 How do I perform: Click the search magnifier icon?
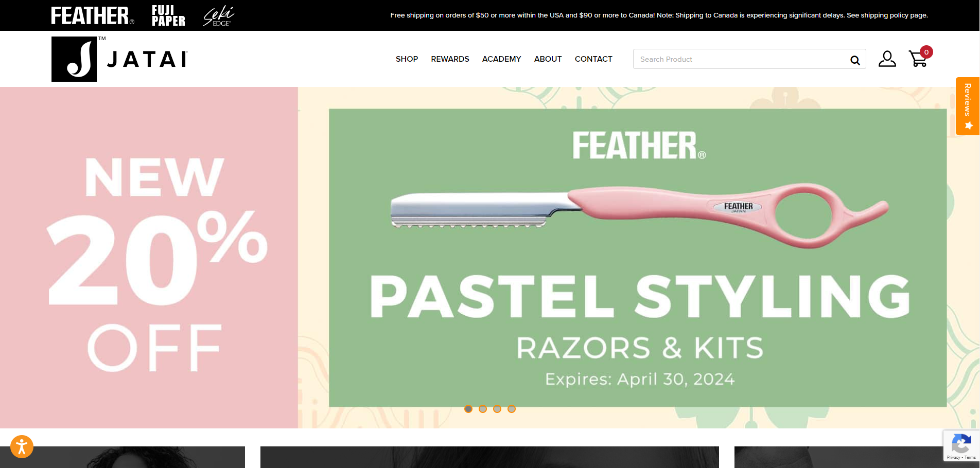tap(855, 60)
